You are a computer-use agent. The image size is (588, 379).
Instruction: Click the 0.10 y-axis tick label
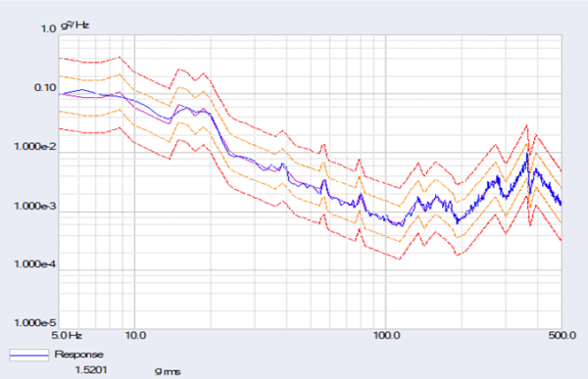[45, 88]
